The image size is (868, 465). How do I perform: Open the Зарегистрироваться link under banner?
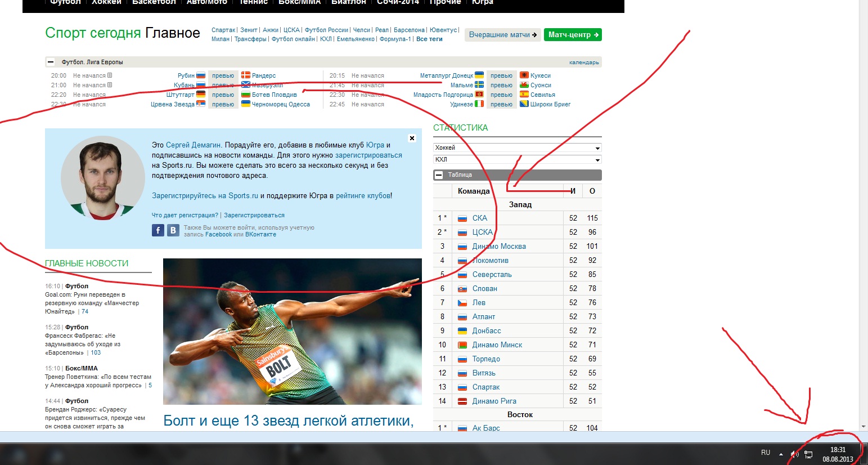[x=254, y=215]
